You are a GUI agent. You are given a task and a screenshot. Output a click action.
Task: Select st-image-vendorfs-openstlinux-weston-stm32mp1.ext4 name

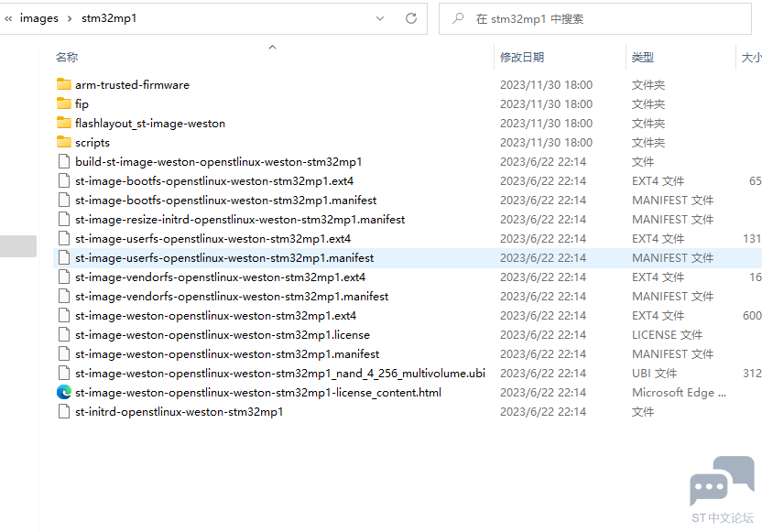(220, 277)
